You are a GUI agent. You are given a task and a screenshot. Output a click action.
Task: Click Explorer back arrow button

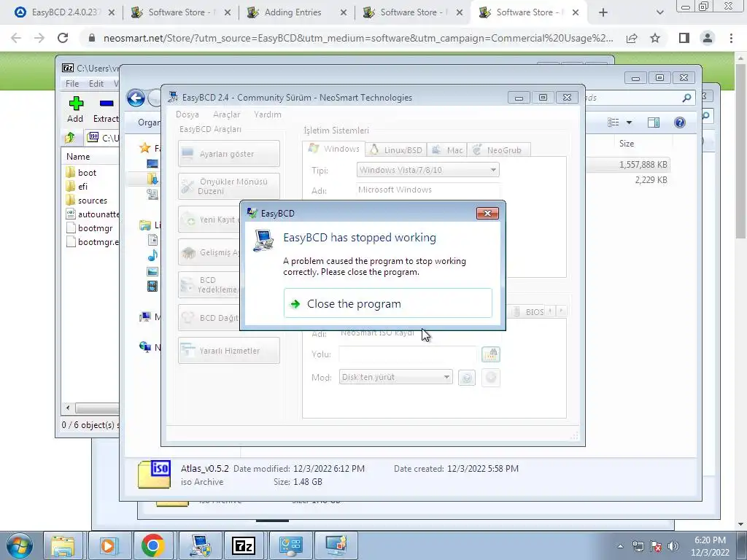(x=136, y=98)
